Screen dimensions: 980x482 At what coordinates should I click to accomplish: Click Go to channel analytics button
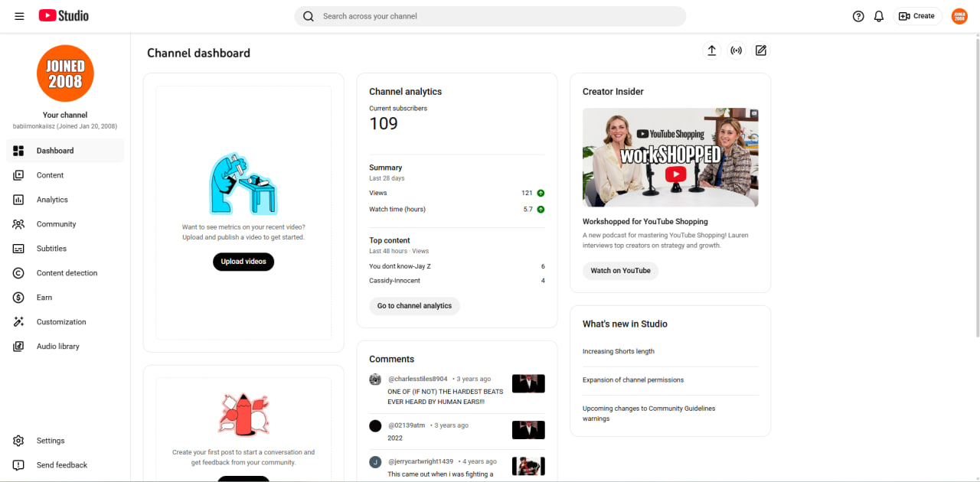click(414, 306)
